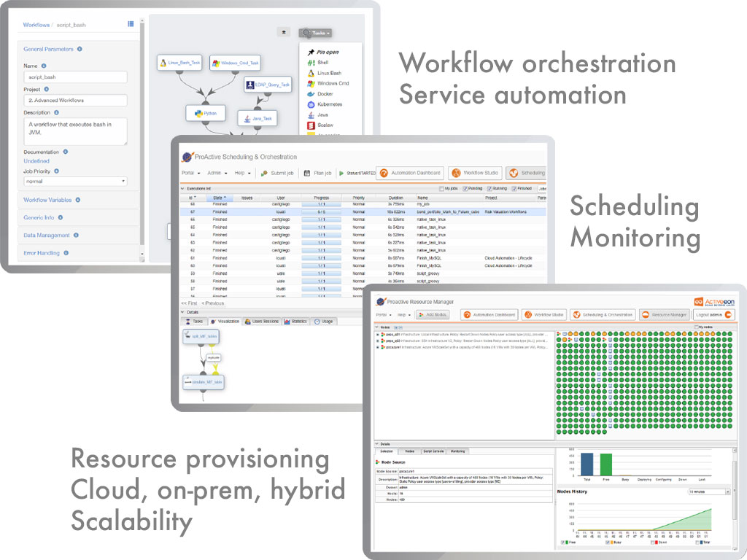Toggle My nodes checkbox in Resource Manager
747x560 pixels.
click(697, 327)
